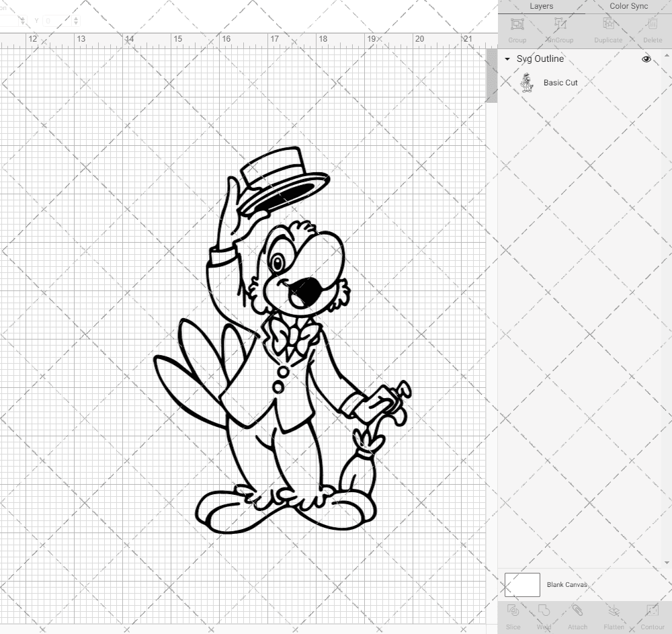Click the Y position stepper arrows
Screen dimensions: 672x634
pos(76,21)
